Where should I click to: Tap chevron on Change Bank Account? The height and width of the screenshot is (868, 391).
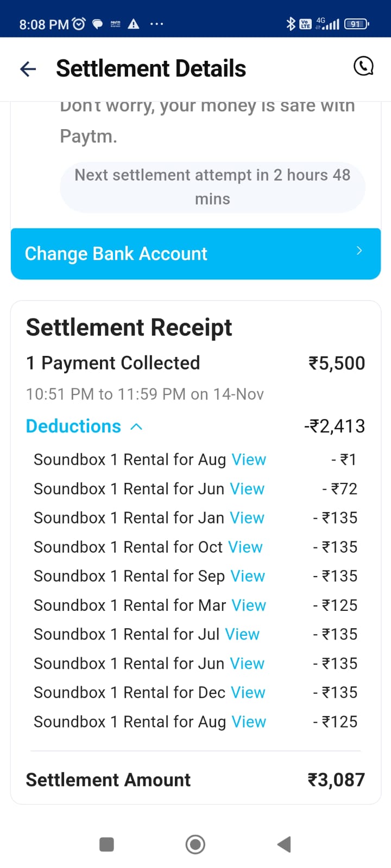click(359, 251)
